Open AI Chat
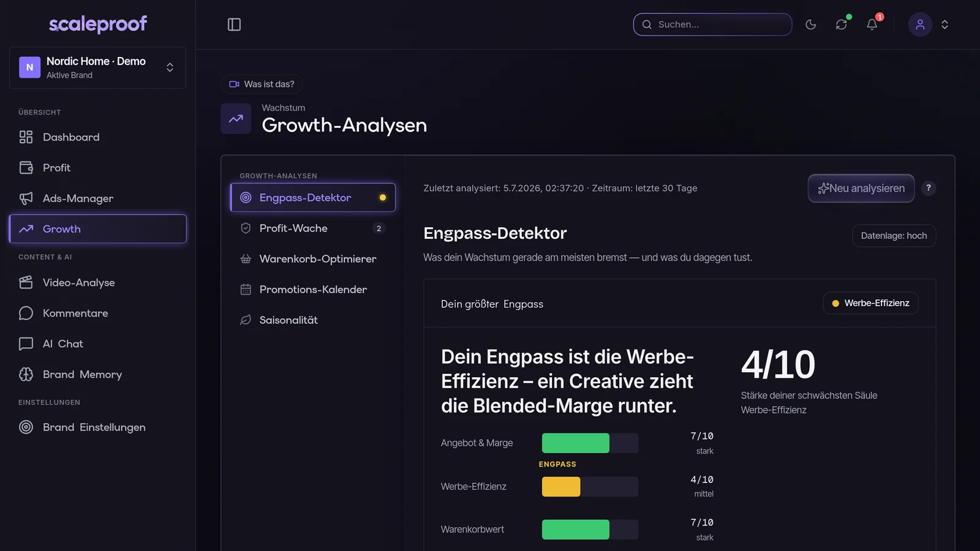The image size is (980, 551). tap(97, 343)
